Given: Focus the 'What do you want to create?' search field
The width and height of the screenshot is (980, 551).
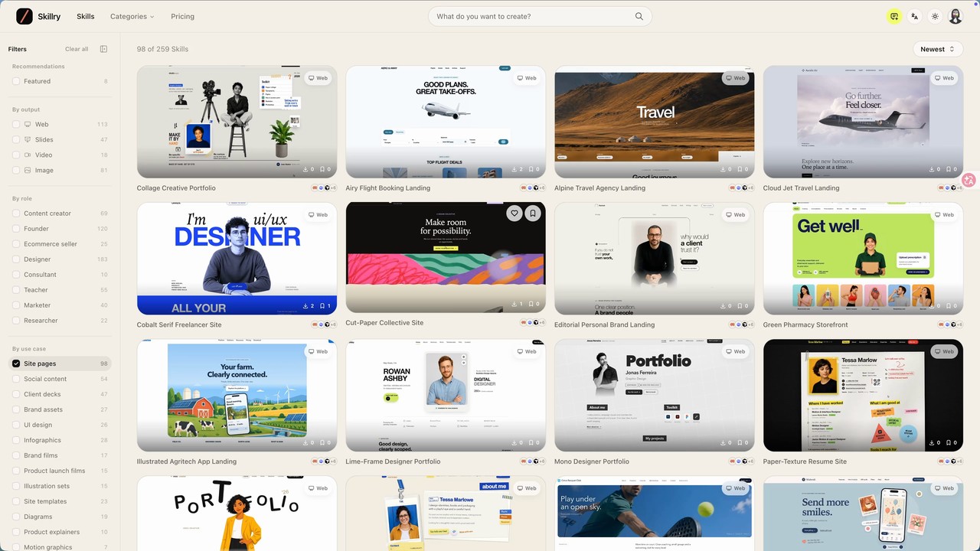Looking at the screenshot, I should [540, 16].
